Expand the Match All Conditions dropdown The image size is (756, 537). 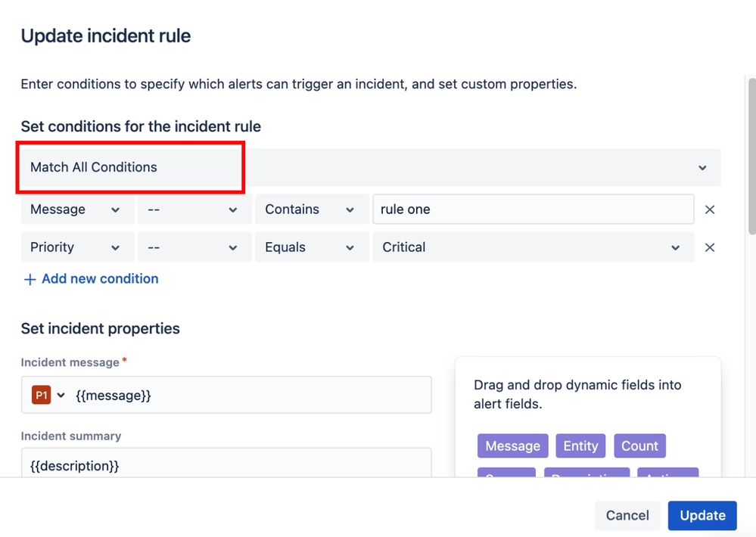pos(702,167)
